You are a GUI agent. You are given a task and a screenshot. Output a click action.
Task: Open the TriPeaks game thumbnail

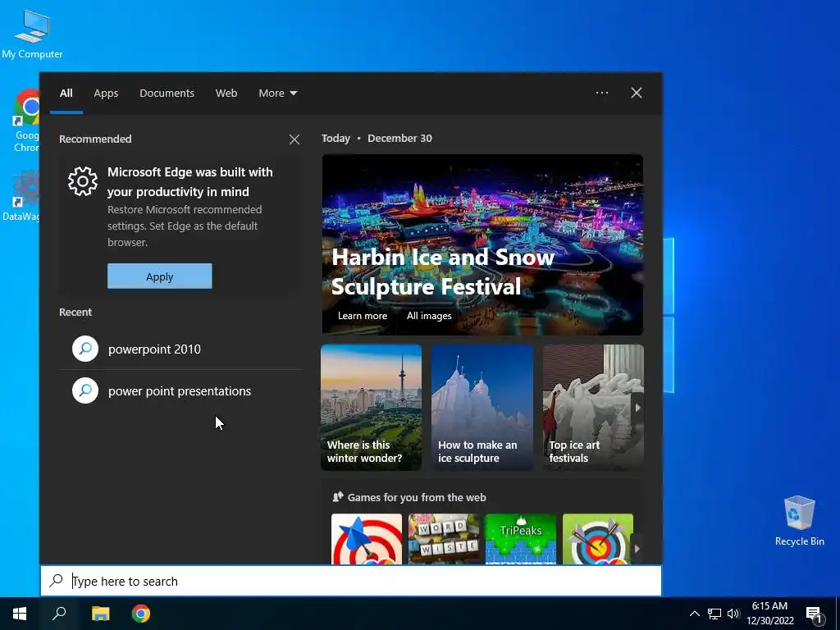tap(521, 539)
